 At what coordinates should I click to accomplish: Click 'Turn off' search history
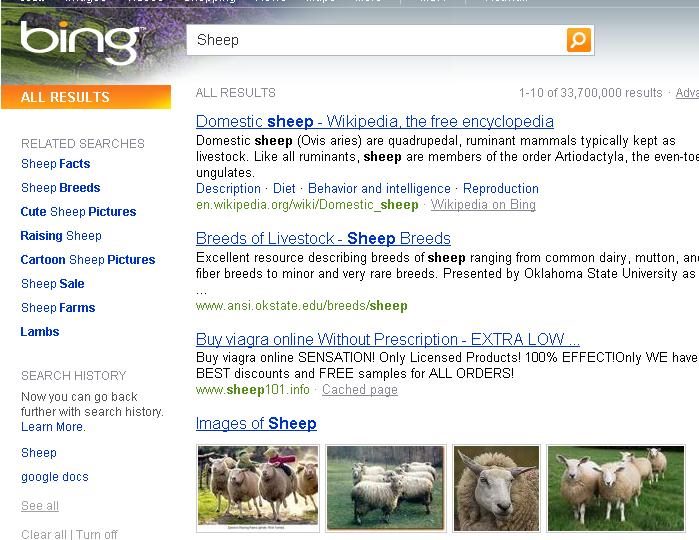(97, 534)
